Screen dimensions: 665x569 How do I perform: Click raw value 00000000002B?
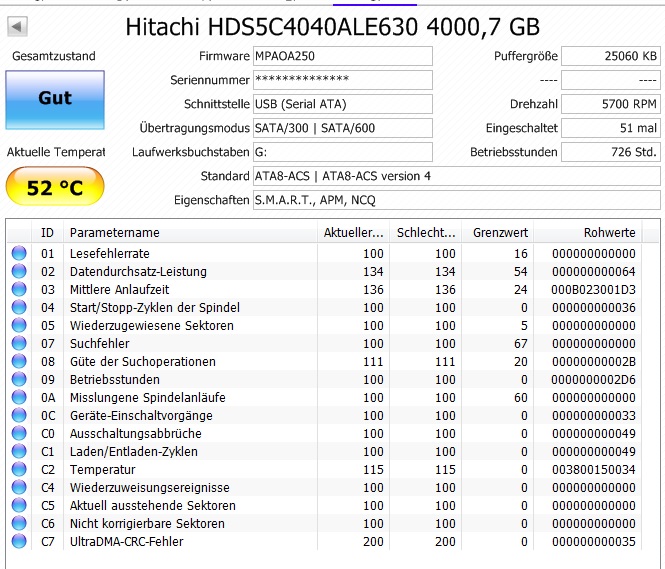(594, 362)
